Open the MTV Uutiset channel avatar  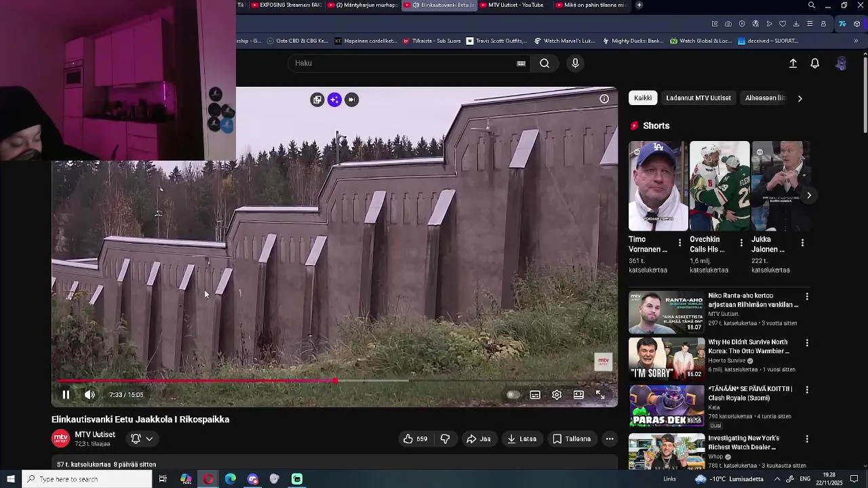coord(61,439)
